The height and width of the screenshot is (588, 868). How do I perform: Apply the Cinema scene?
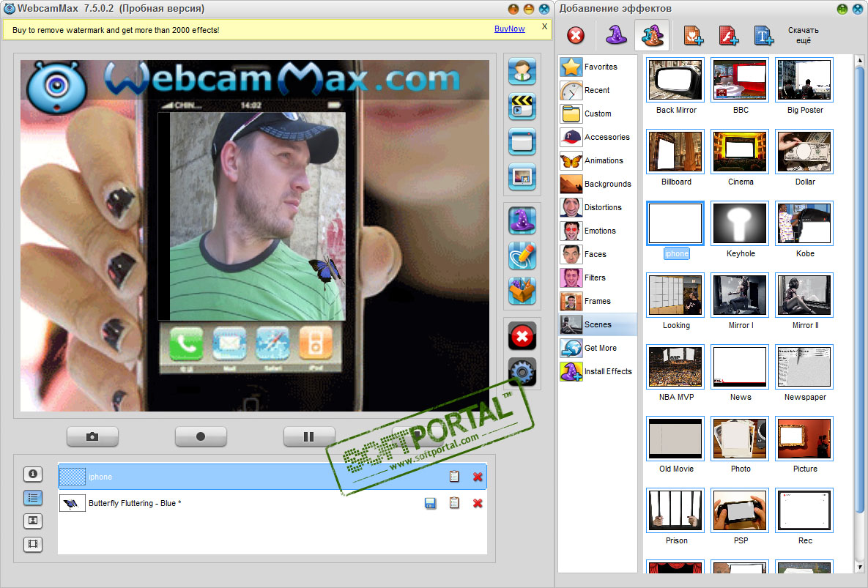click(x=740, y=152)
